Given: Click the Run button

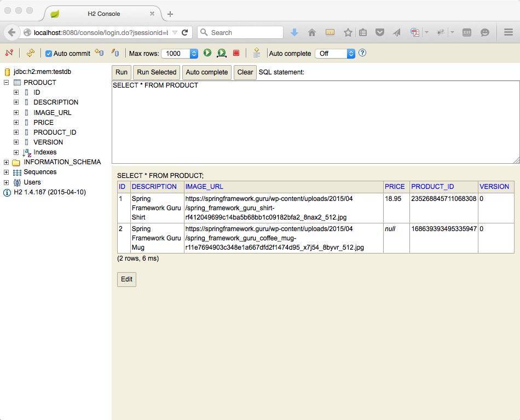Looking at the screenshot, I should 122,72.
